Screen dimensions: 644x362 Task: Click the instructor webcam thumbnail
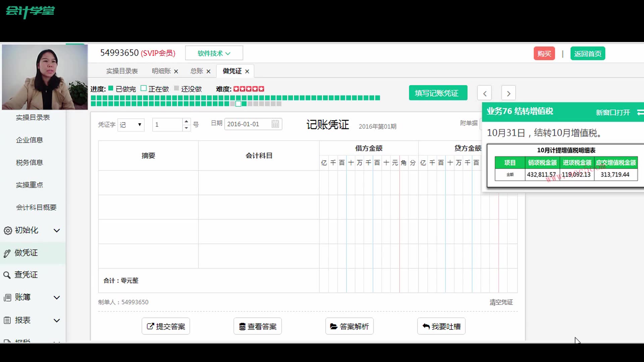coord(45,77)
